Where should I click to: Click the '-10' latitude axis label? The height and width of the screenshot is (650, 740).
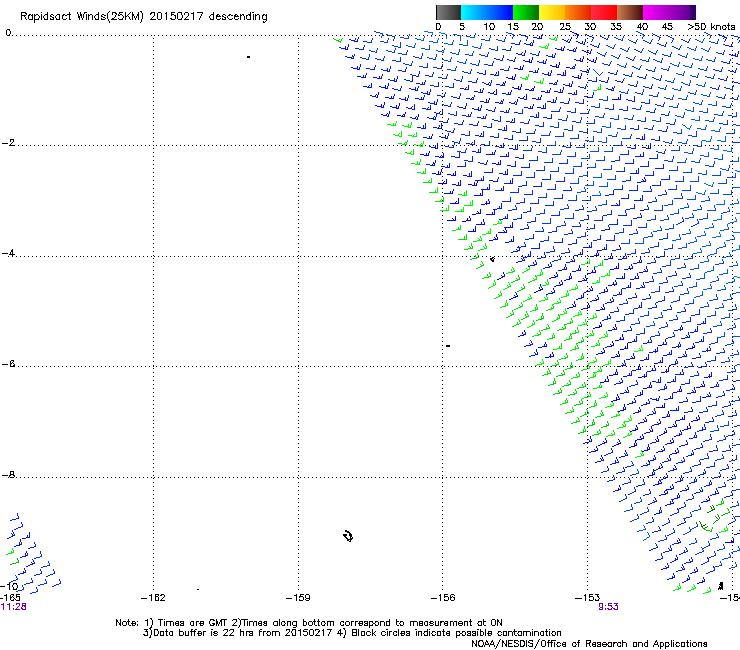(9, 586)
